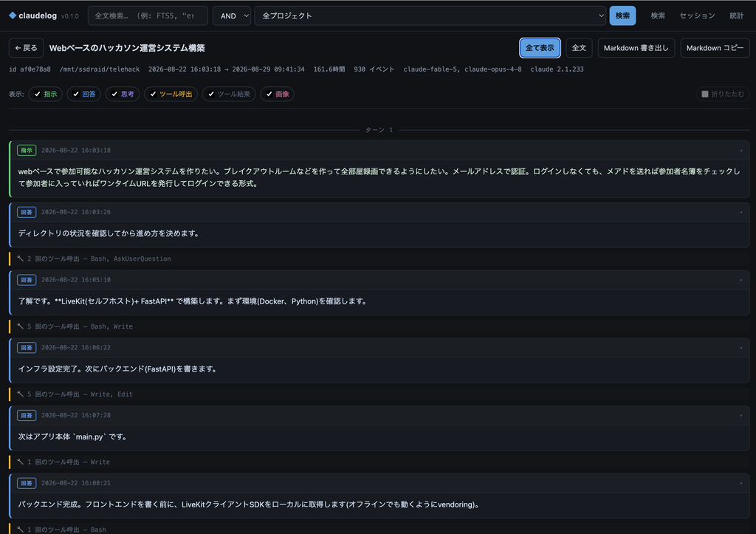Viewport: 756px width, 534px height.
Task: Click the dot menu on 16:07:28 message
Action: coord(741,415)
